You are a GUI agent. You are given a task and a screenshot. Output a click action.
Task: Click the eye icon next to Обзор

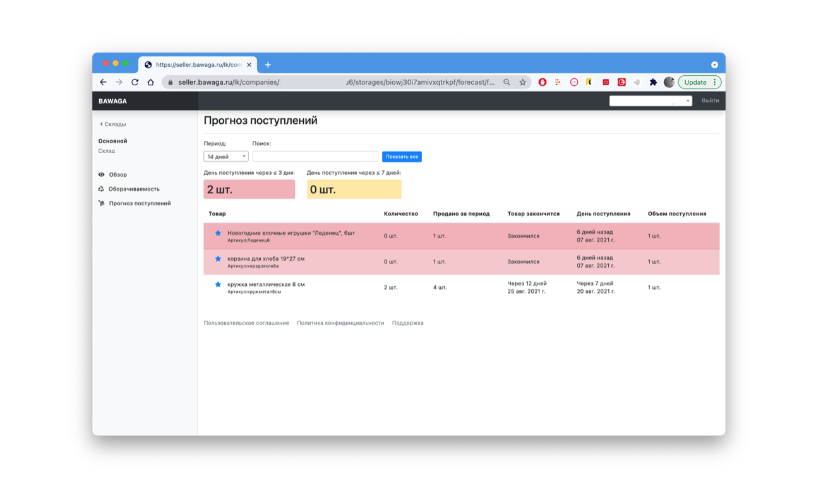(101, 174)
